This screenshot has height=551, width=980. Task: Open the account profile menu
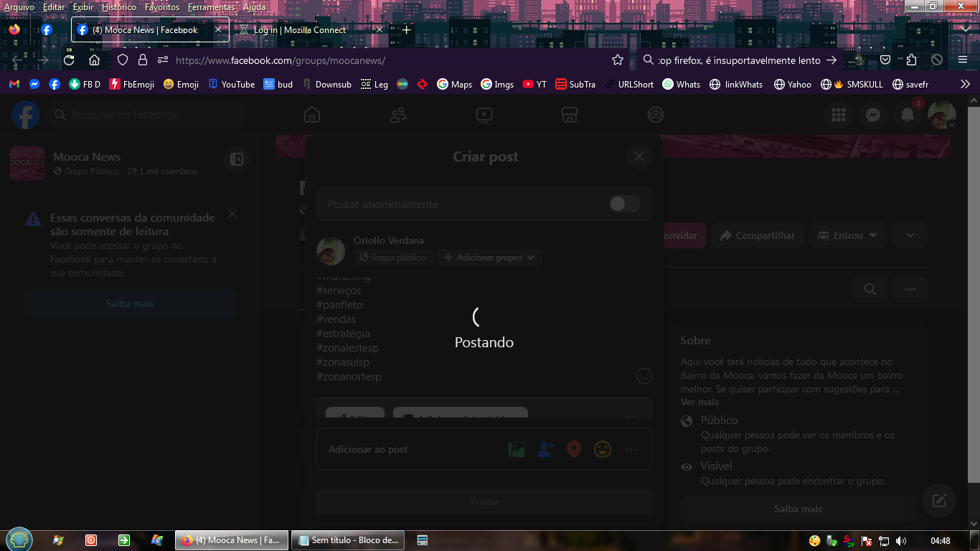tap(942, 115)
